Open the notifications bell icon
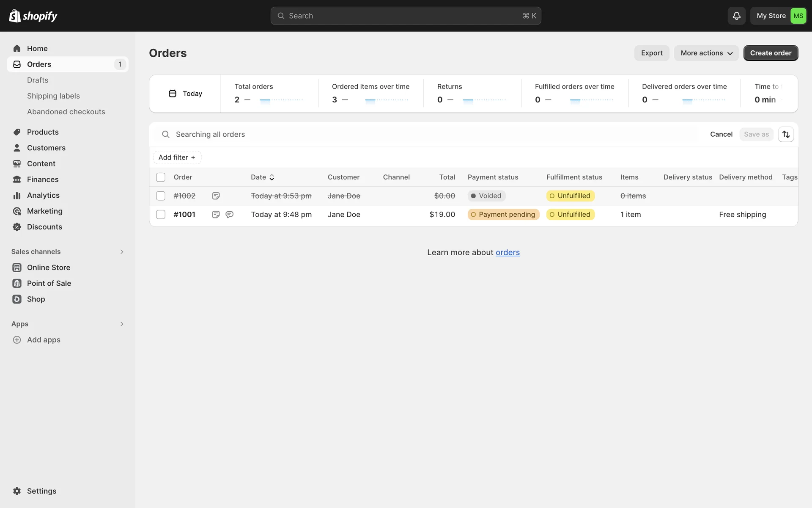Screen dimensions: 812x508 pyautogui.click(x=736, y=16)
